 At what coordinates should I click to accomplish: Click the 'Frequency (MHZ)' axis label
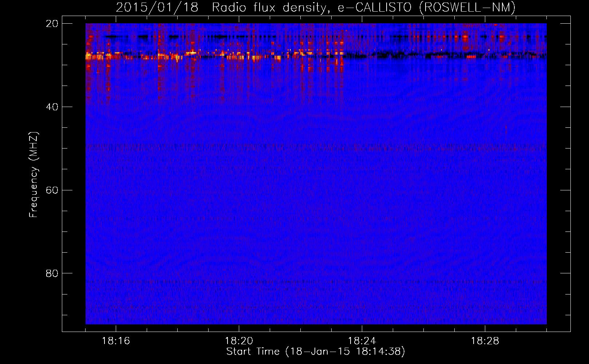pos(33,175)
